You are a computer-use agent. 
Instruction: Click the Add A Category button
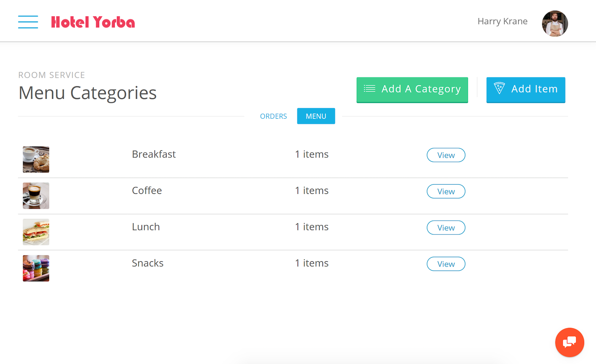(412, 90)
